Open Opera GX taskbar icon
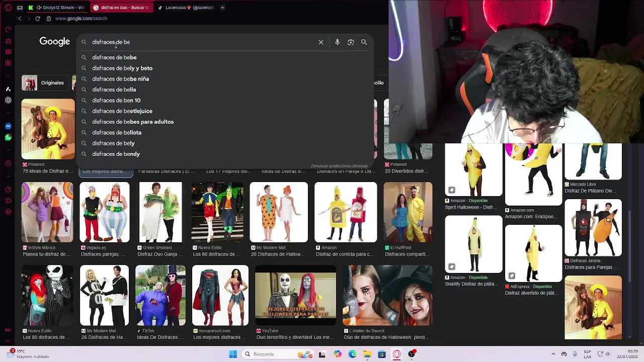Viewport: 644px width, 362px height. coord(397,354)
